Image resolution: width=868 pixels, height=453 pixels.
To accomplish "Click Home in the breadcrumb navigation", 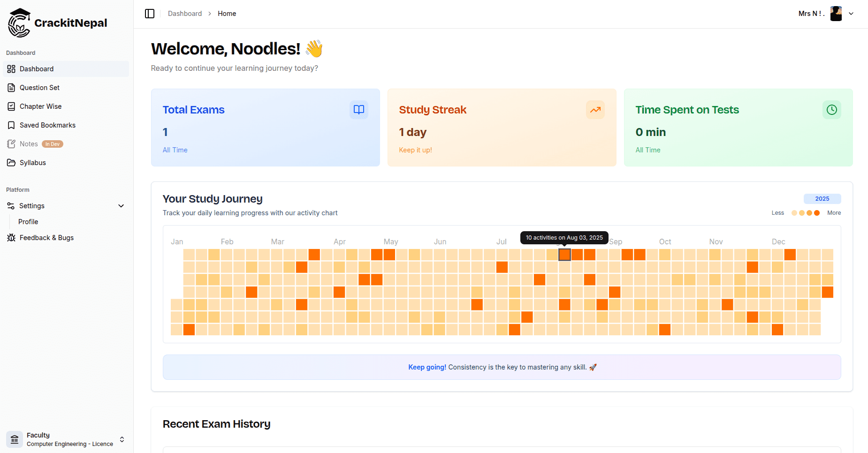I will point(227,13).
